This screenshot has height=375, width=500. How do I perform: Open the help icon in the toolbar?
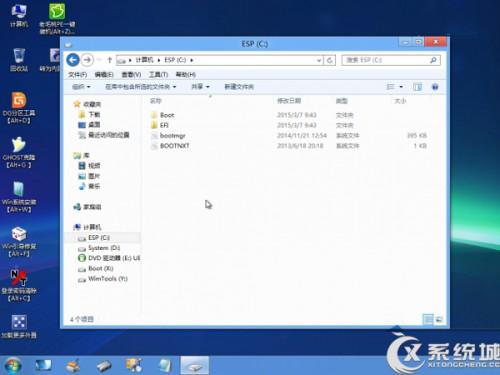pyautogui.click(x=435, y=87)
